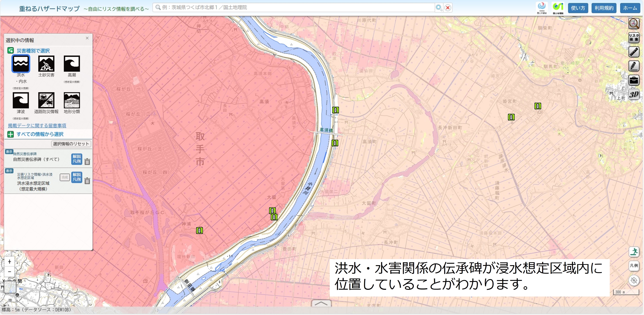
Task: Collapse the 災害種別で選択 section
Action: [x=11, y=51]
